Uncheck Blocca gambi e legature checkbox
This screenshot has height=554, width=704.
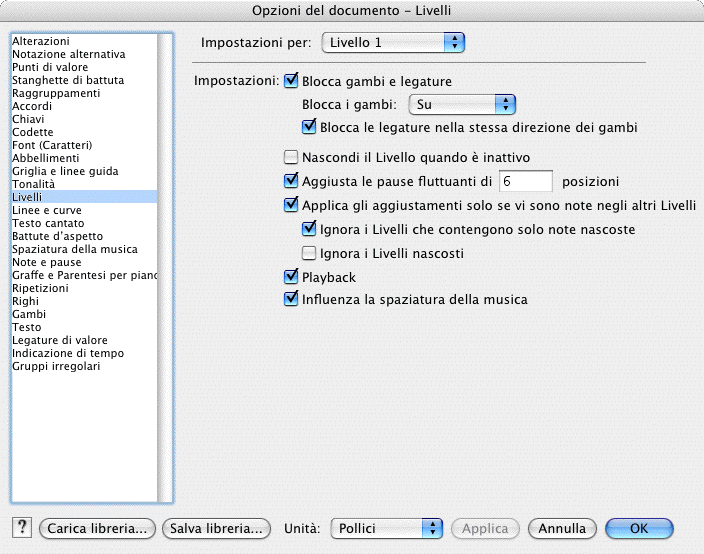point(292,81)
